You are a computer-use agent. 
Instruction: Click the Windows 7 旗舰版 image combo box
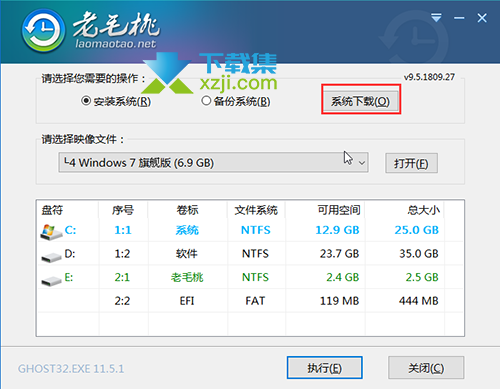point(213,163)
